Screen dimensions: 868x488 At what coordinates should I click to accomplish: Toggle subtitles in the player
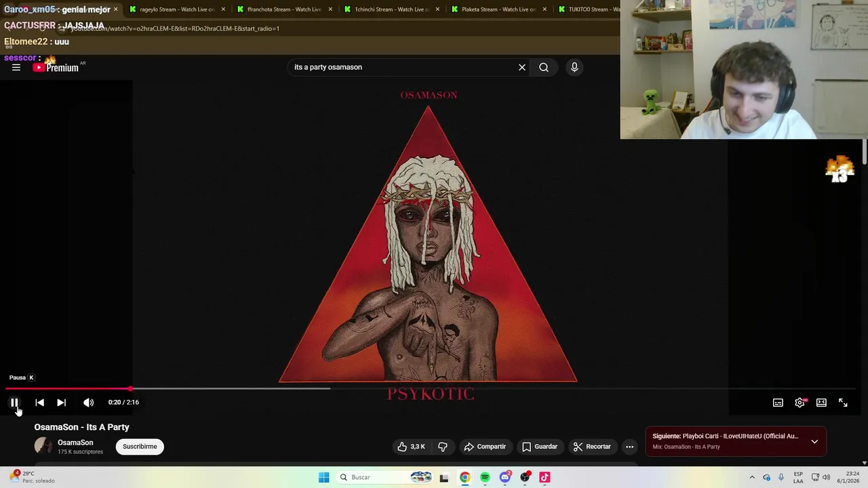pyautogui.click(x=778, y=403)
